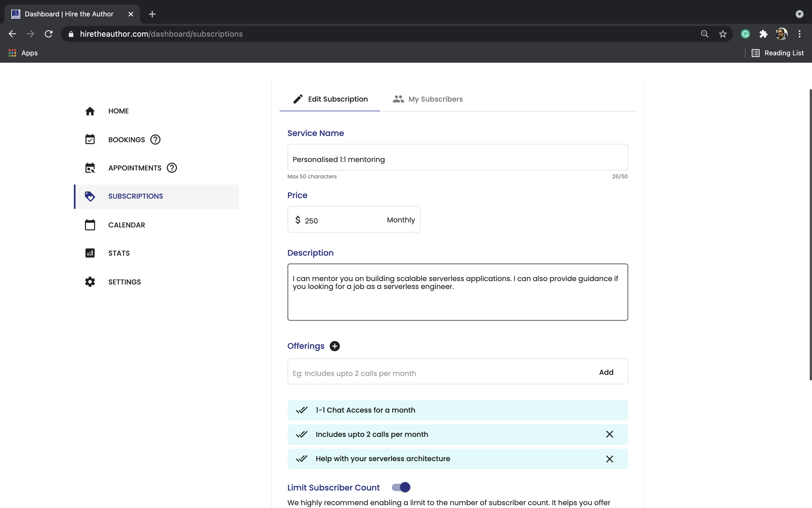Viewport: 812px width, 508px height.
Task: Click the plus icon beside Offerings
Action: point(335,346)
